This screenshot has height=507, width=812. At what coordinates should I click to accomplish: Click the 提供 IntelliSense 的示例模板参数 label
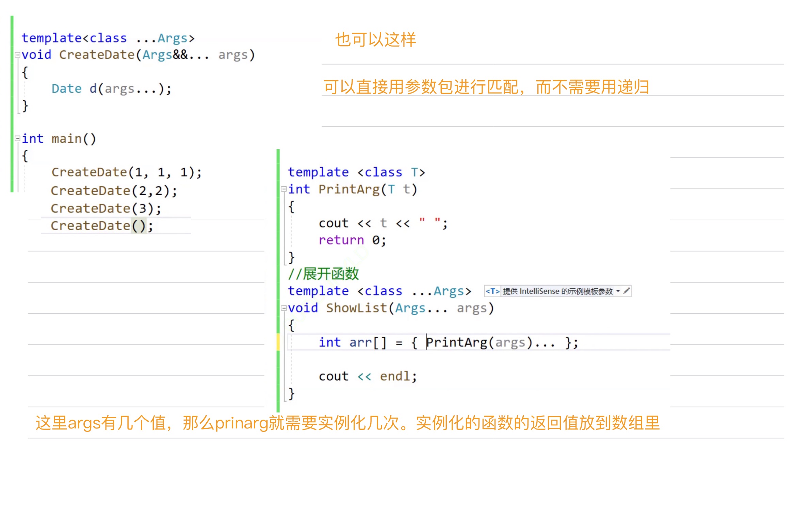(557, 291)
